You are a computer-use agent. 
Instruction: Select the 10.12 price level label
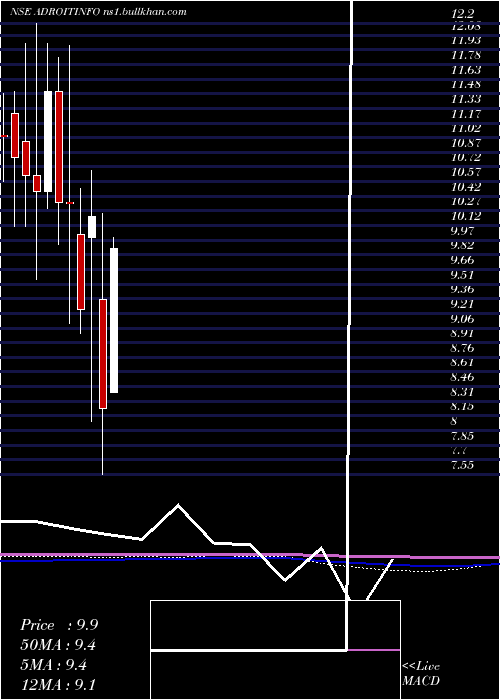(466, 216)
